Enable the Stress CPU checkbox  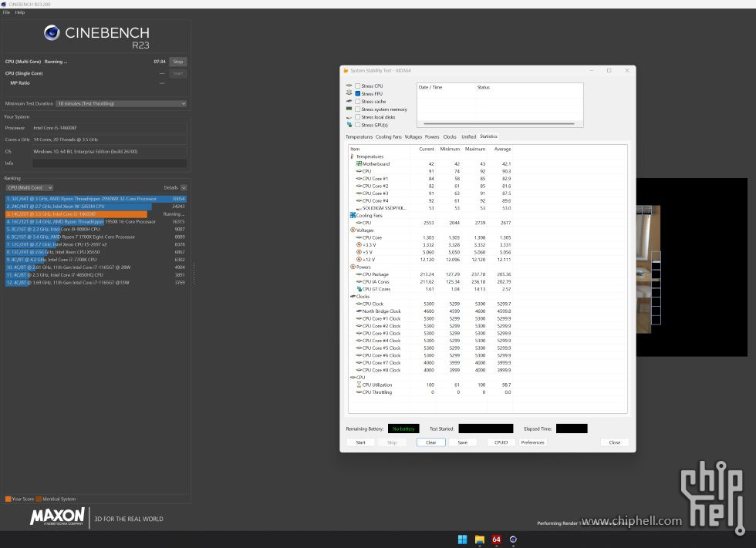pos(358,86)
